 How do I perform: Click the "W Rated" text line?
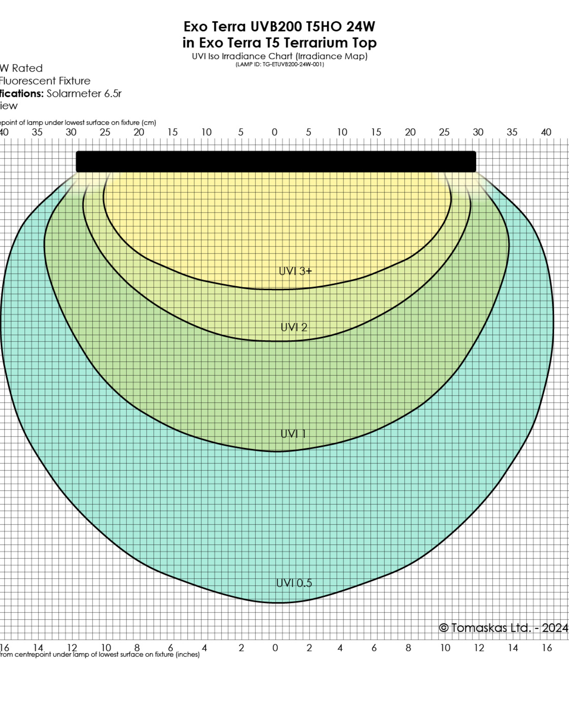21,68
